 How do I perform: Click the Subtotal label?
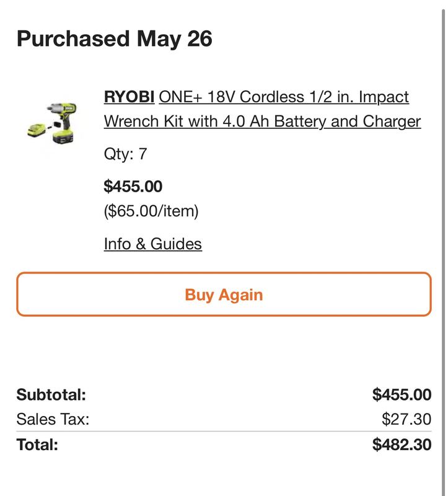[x=51, y=395]
